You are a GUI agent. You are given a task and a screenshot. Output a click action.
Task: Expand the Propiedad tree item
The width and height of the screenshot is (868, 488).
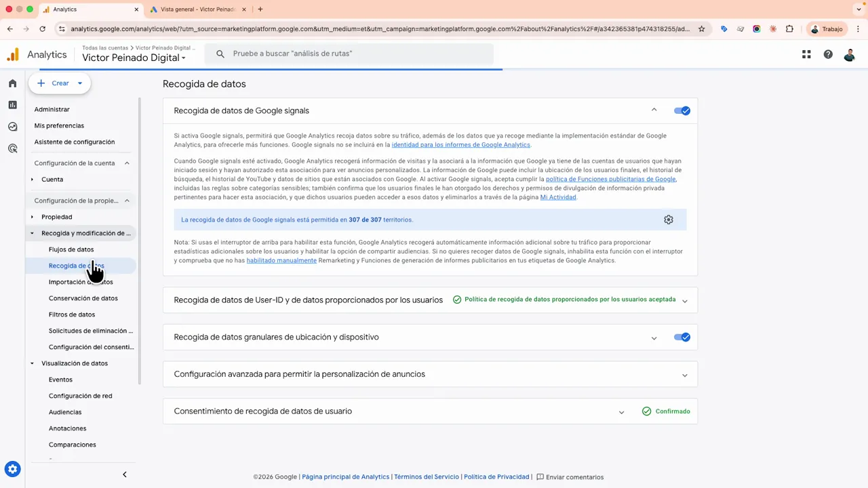32,217
